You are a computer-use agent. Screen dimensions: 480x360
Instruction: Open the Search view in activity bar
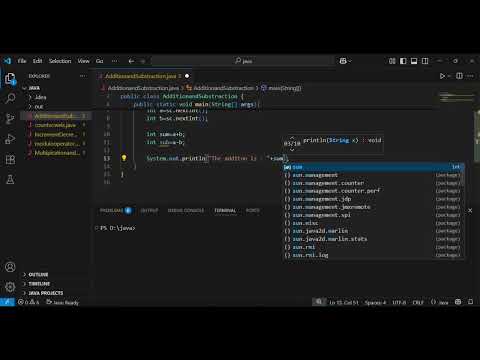[10, 99]
